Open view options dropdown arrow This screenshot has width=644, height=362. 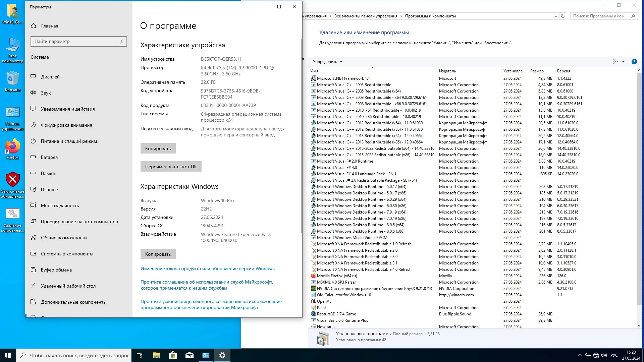pos(623,62)
